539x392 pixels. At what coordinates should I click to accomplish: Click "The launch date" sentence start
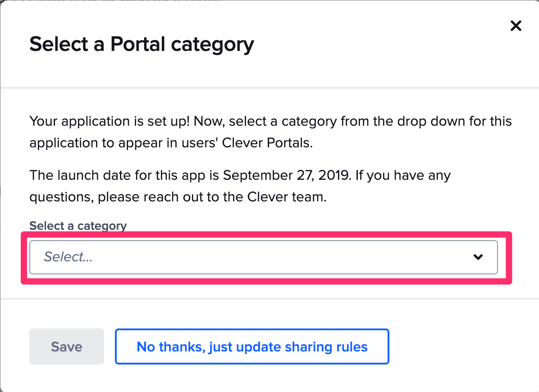pyautogui.click(x=81, y=175)
